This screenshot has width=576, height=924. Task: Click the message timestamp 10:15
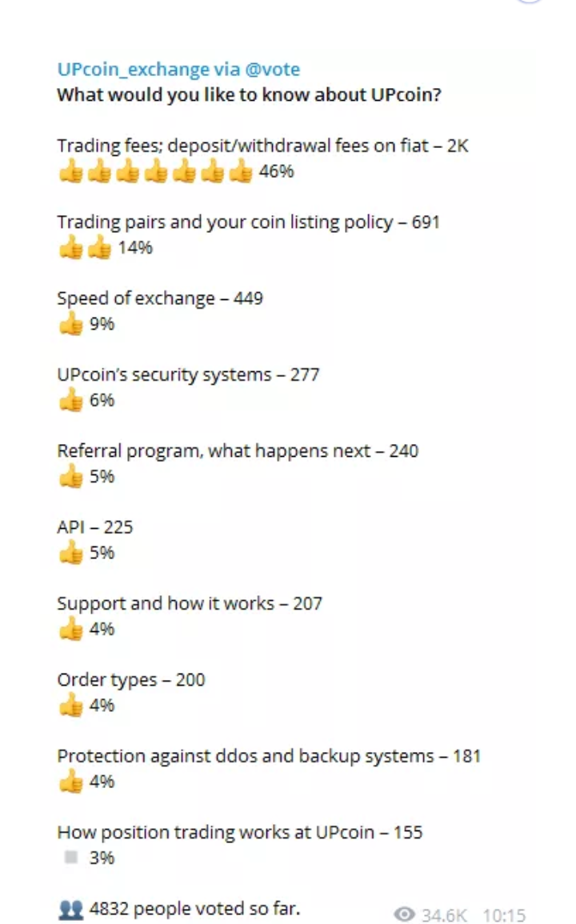[504, 915]
